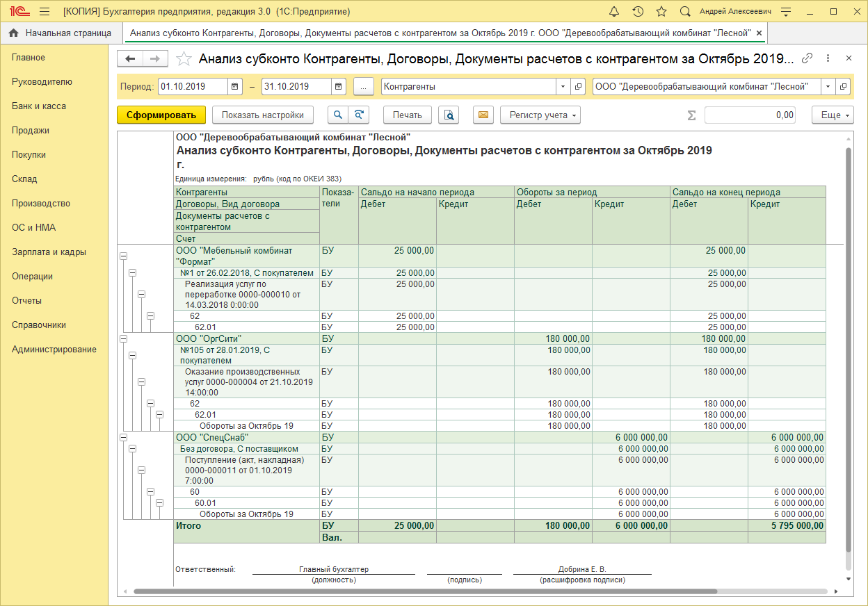The image size is (868, 606).
Task: Open Продажи section
Action: [x=31, y=131]
